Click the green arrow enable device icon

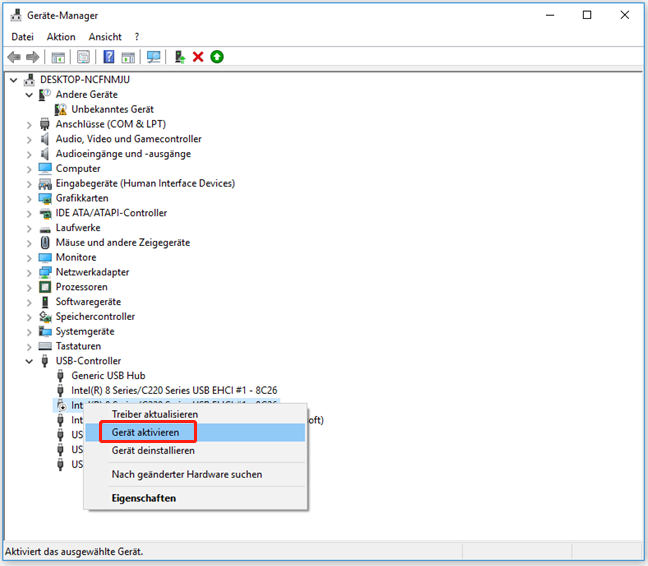(x=217, y=57)
